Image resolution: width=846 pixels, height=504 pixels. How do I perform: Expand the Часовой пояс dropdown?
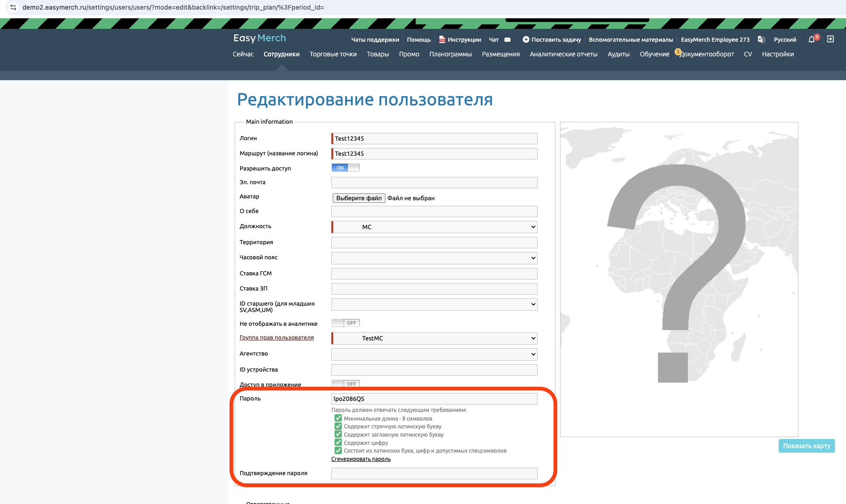click(434, 258)
